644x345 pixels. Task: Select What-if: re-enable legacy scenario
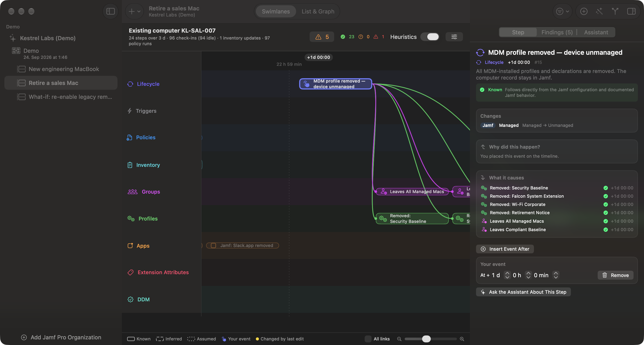coord(61,97)
